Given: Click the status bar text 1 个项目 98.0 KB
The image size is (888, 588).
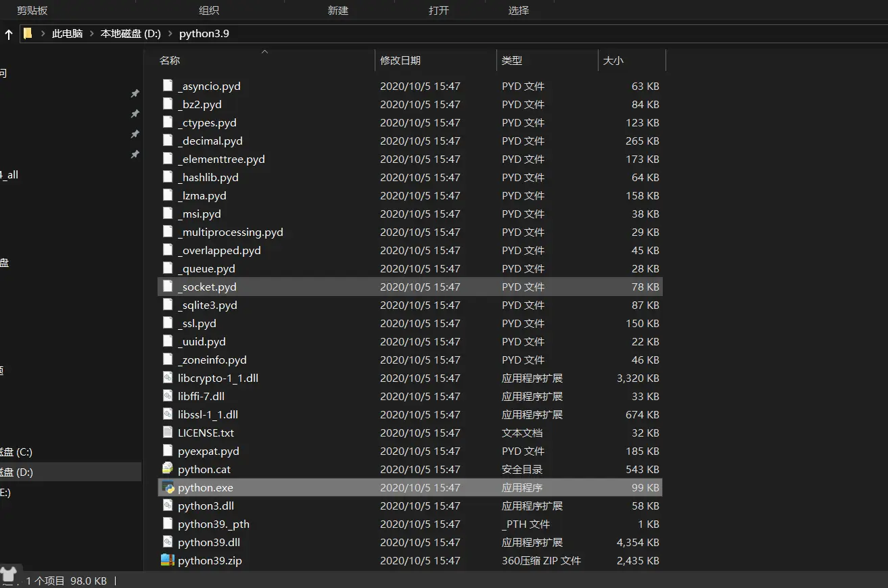Looking at the screenshot, I should (x=66, y=581).
